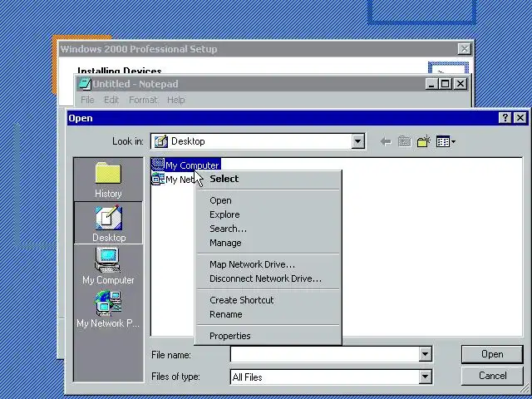This screenshot has width=532, height=399.
Task: Expand the Look in dropdown arrow
Action: click(357, 141)
